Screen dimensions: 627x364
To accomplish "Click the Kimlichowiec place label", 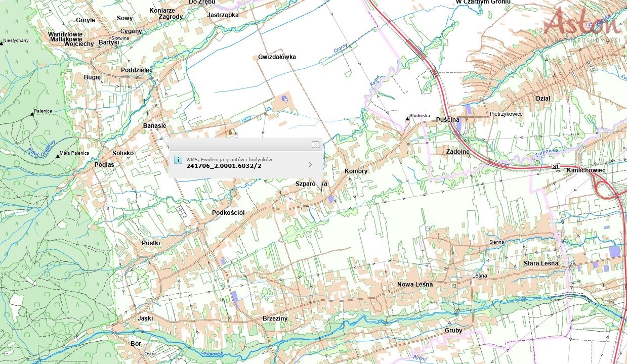I will (x=586, y=170).
